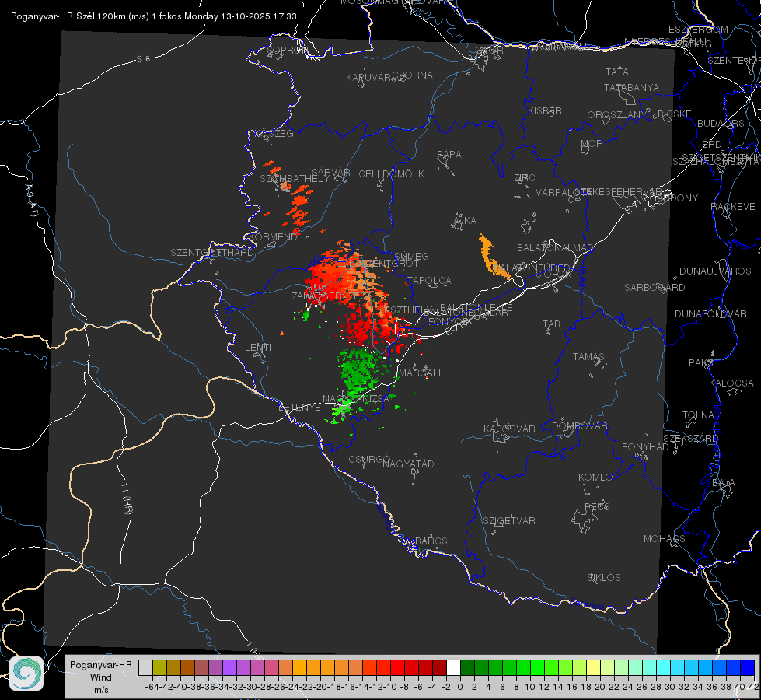
Task: Click the DUNAFÖLDVÁR town label
Action: tap(710, 313)
